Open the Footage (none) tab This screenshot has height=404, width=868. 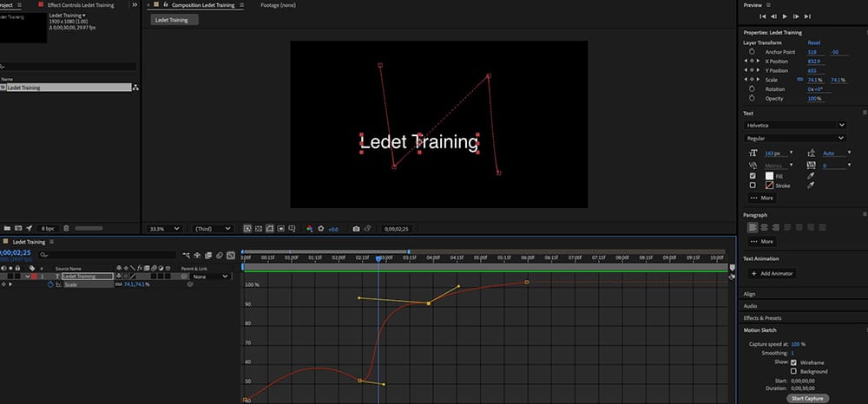tap(279, 5)
